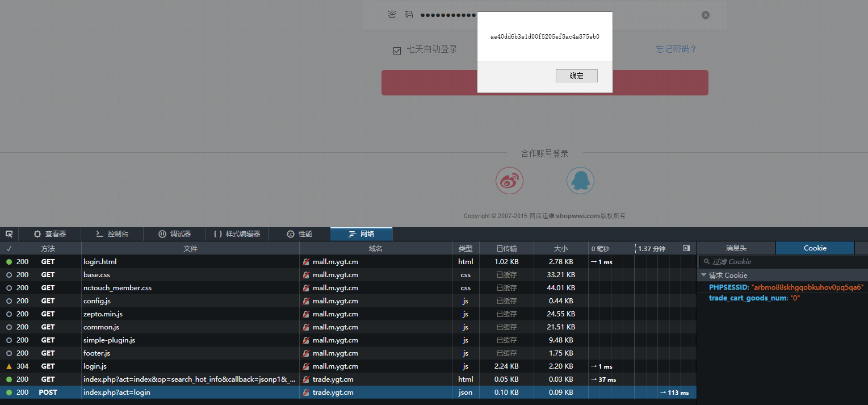
Task: Open the 忘记密码？ link
Action: tap(677, 49)
